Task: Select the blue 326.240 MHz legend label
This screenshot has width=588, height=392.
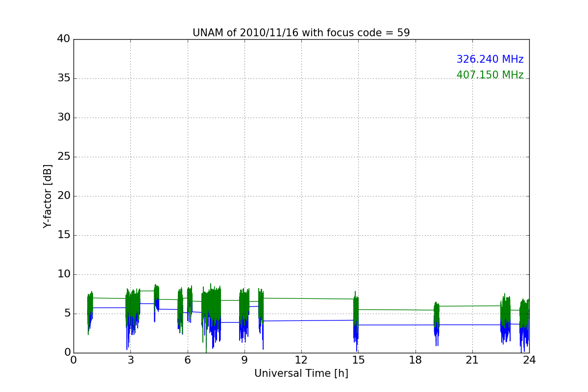Action: tap(490, 59)
